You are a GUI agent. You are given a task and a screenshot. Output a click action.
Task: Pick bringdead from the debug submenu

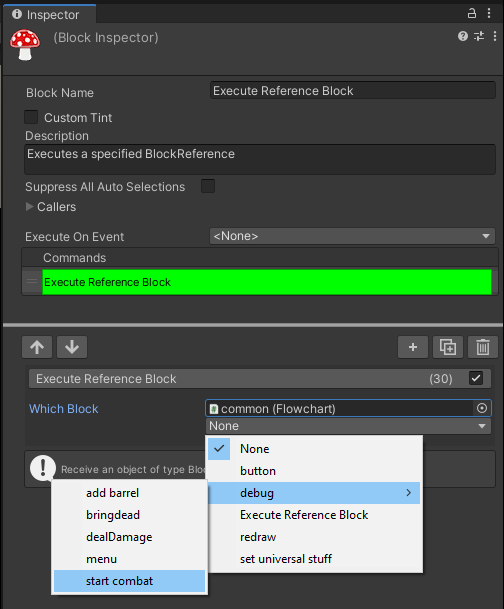[x=129, y=515]
